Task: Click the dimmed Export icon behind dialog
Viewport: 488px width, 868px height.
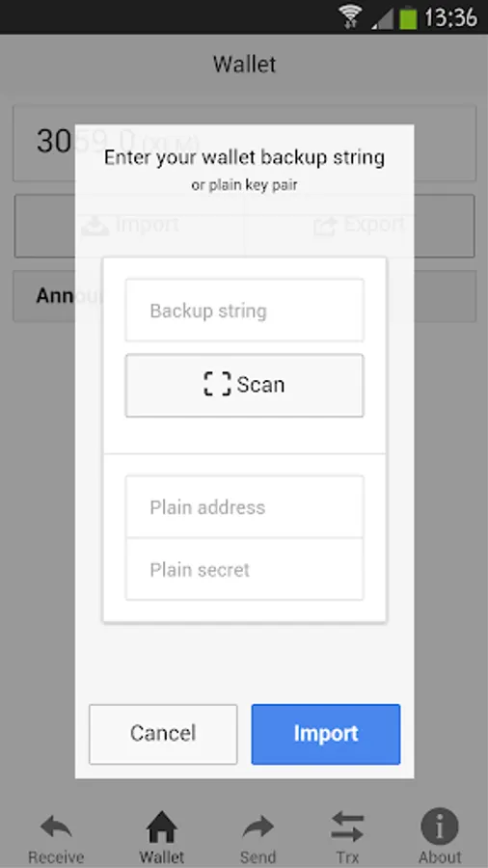Action: [325, 226]
